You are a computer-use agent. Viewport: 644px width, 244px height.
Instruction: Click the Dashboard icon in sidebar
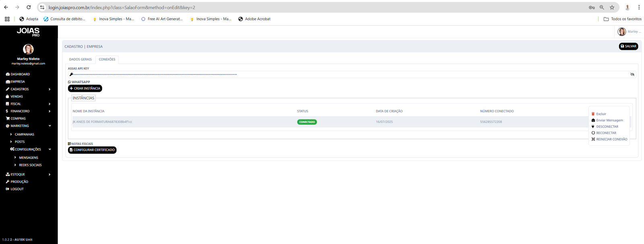click(8, 74)
